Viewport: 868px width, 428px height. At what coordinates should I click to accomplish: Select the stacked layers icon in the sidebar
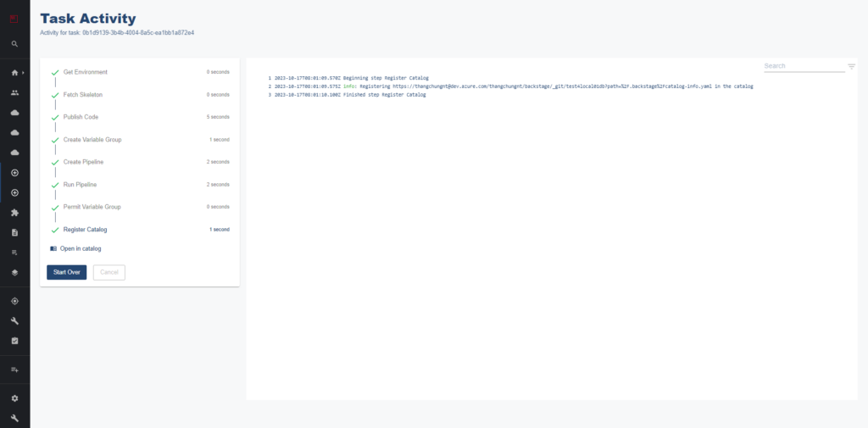click(x=14, y=273)
